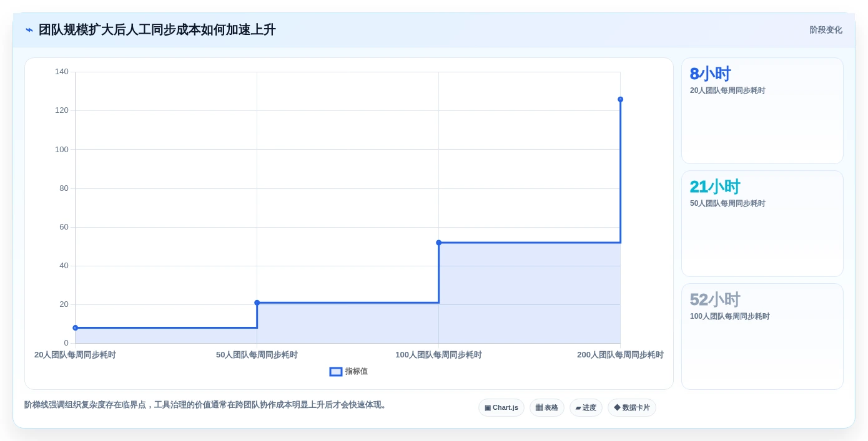Click the card caption 20人团队每周同步耗时

pos(727,90)
